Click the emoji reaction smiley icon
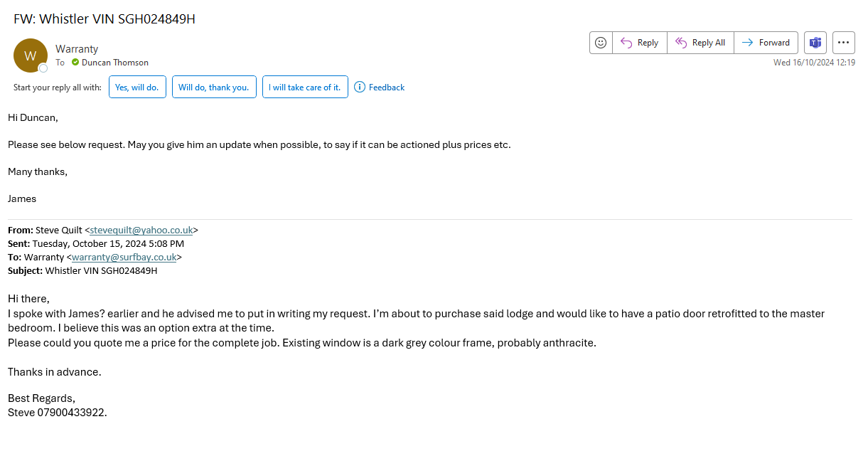 tap(601, 43)
